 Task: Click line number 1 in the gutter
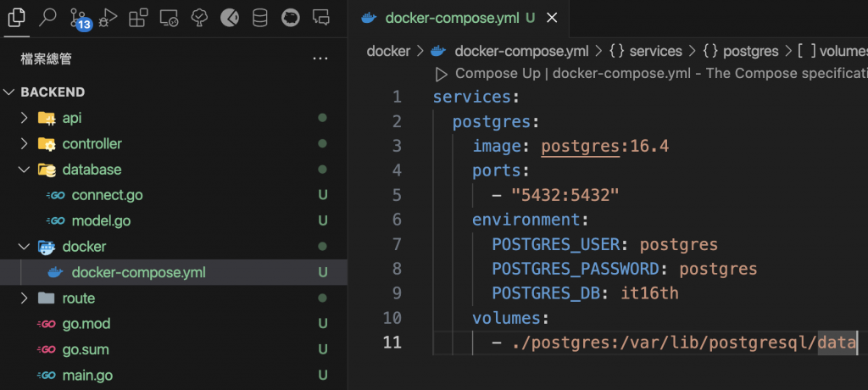(397, 97)
